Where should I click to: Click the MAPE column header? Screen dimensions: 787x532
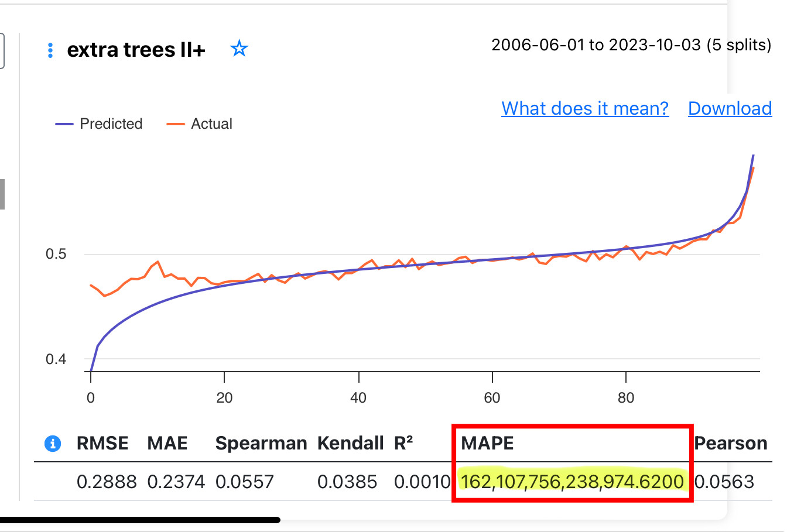point(487,444)
